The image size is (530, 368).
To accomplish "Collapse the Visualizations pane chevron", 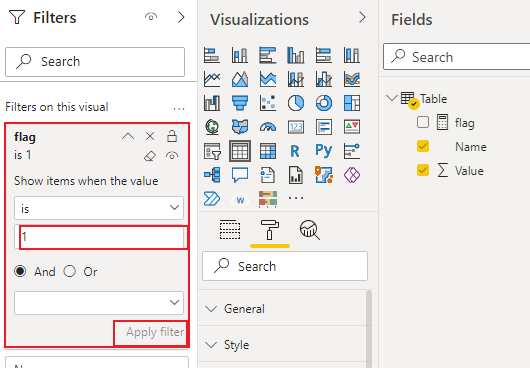I will click(x=362, y=17).
